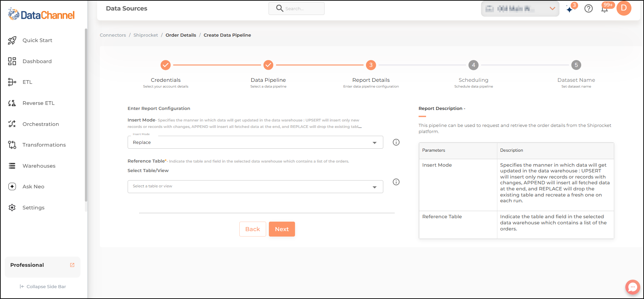
Task: Open Dashboard menu item
Action: 37,61
